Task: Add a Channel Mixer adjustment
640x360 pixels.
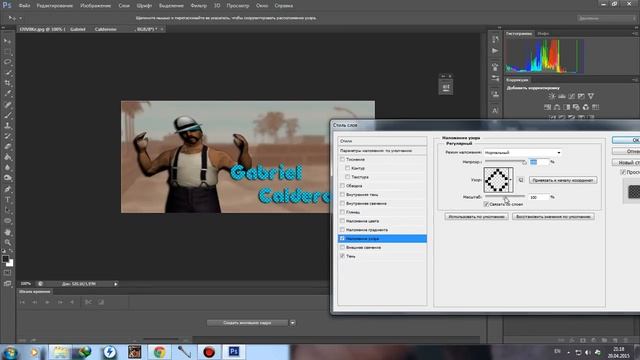Action: click(x=586, y=107)
